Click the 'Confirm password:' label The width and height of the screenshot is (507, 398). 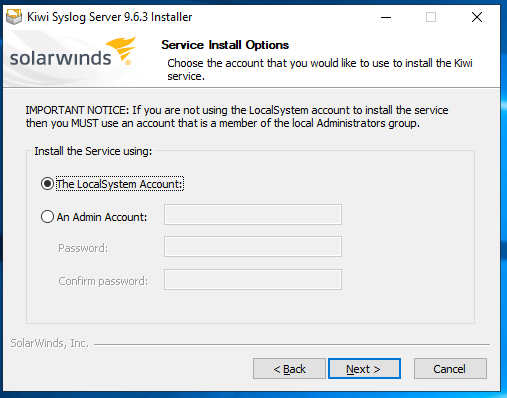click(x=103, y=281)
